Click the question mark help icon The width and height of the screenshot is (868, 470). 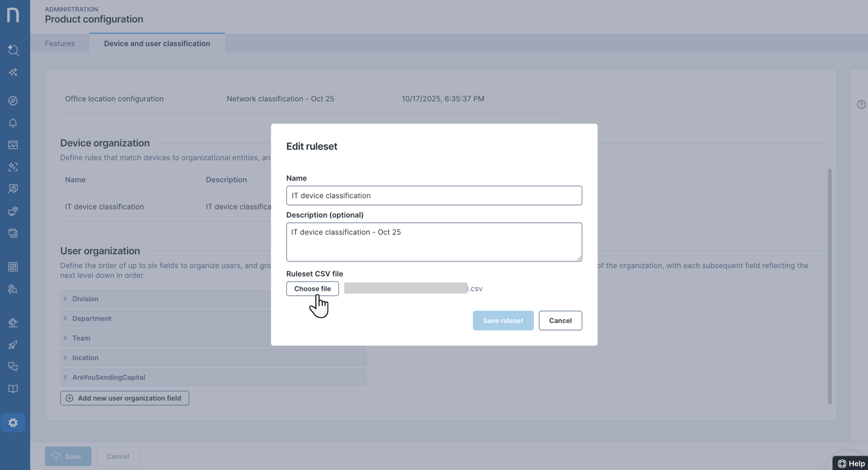point(861,104)
